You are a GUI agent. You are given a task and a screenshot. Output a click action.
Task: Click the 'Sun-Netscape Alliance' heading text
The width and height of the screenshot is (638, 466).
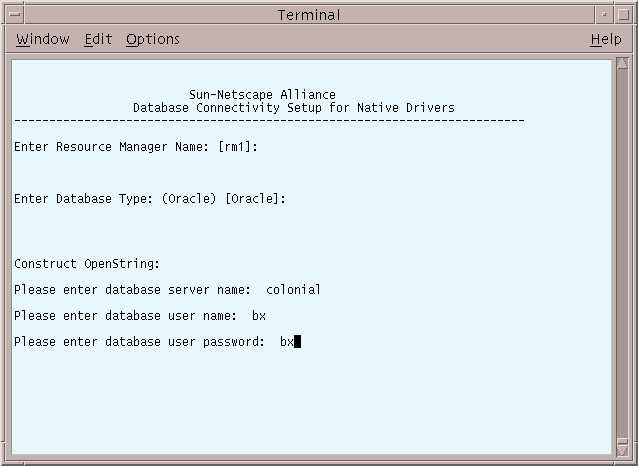[262, 95]
